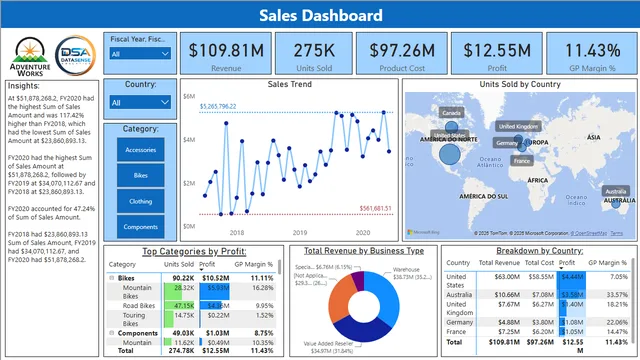Select the orange donut chart segment

tap(339, 298)
